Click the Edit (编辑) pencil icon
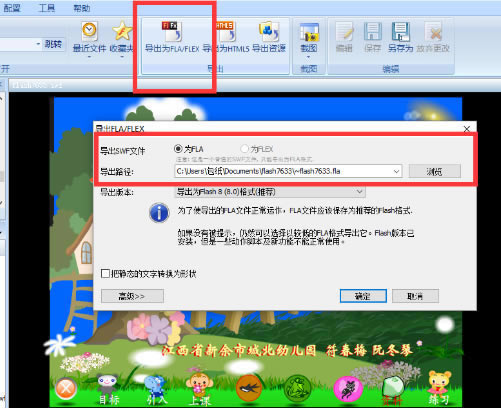 344,32
